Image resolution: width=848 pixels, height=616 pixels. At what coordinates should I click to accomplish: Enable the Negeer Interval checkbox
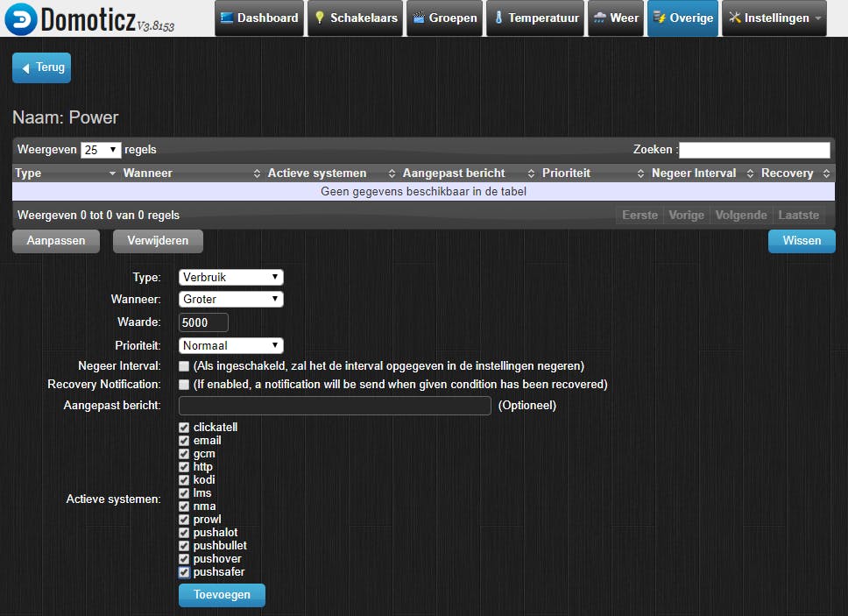[183, 365]
